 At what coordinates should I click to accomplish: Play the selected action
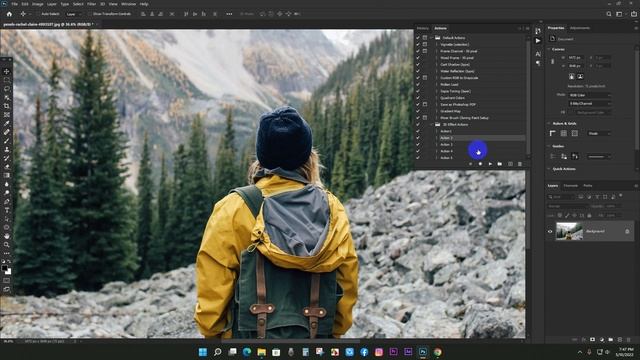[490, 164]
